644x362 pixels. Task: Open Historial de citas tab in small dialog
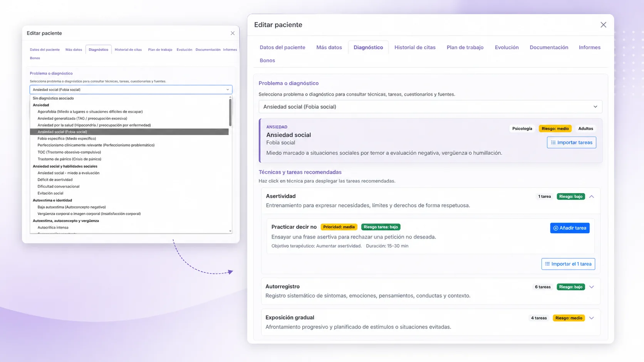click(x=128, y=50)
